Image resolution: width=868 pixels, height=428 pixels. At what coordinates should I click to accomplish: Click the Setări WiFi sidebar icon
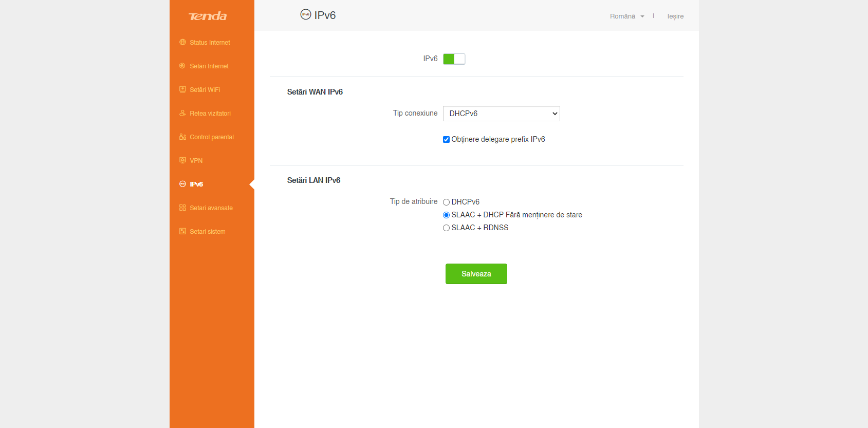click(182, 89)
